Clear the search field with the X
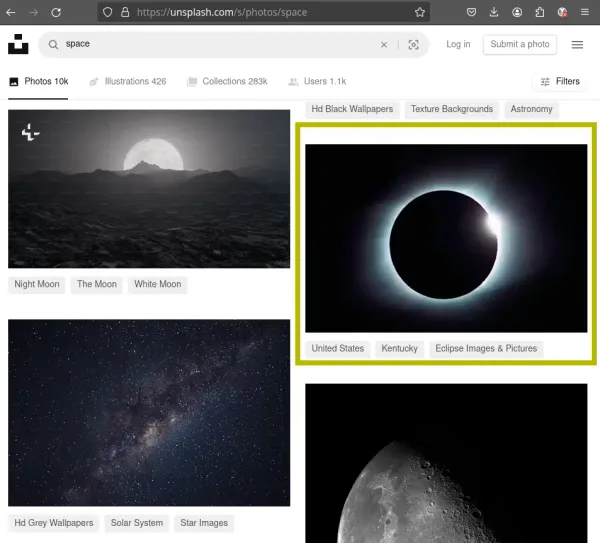The height and width of the screenshot is (543, 600). pos(384,45)
